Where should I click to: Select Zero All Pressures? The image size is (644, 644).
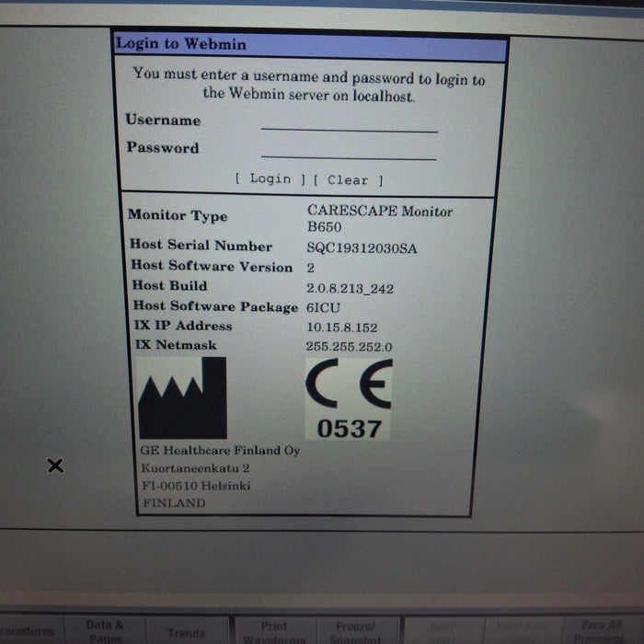point(602,631)
